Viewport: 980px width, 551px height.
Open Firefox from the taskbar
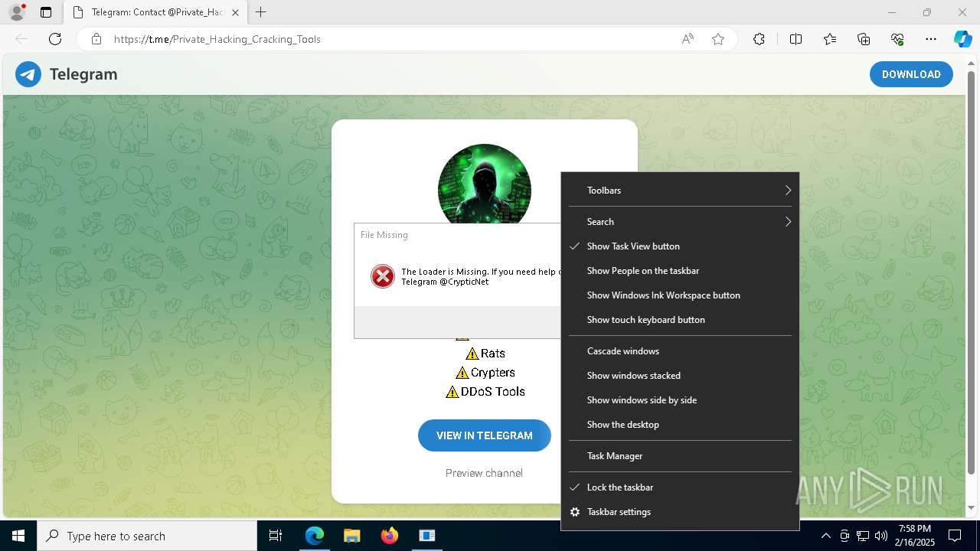coord(390,536)
